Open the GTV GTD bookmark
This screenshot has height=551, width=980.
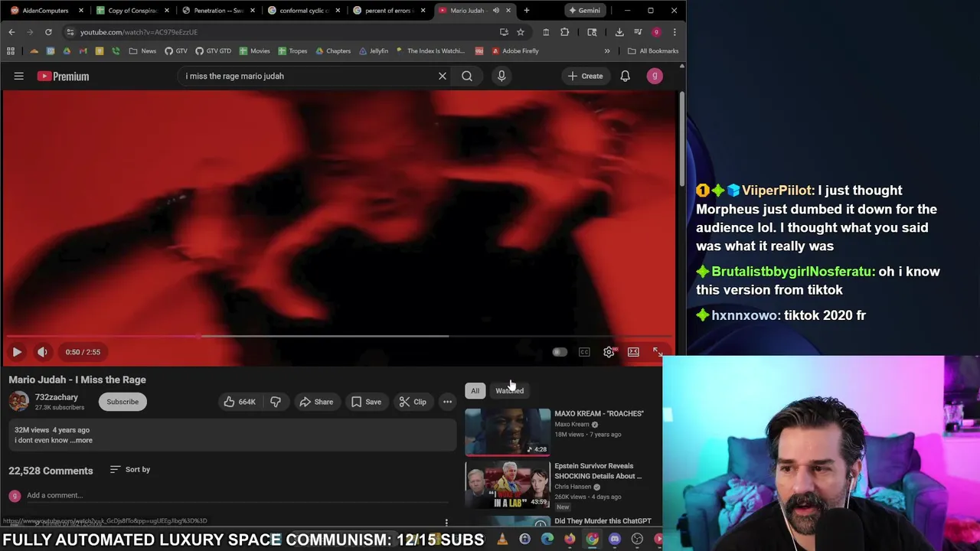tap(213, 51)
